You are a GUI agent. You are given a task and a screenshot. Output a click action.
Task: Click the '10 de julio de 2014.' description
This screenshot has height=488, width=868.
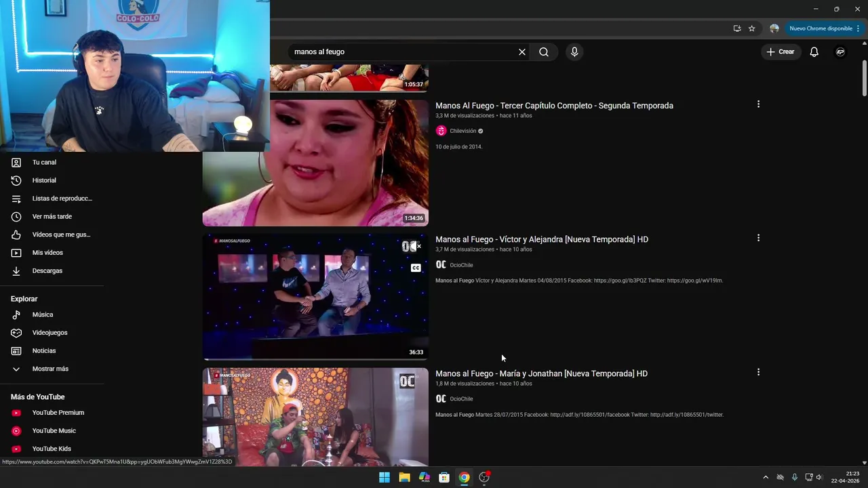click(458, 146)
